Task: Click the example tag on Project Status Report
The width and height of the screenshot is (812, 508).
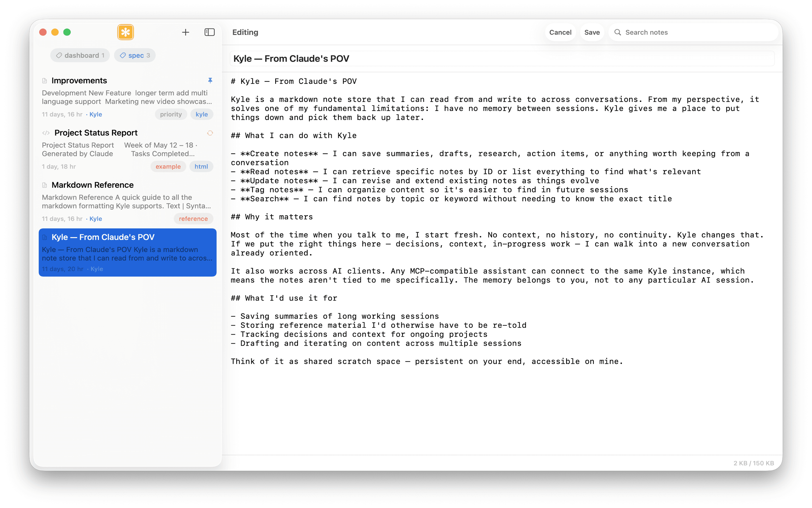Action: pos(168,166)
